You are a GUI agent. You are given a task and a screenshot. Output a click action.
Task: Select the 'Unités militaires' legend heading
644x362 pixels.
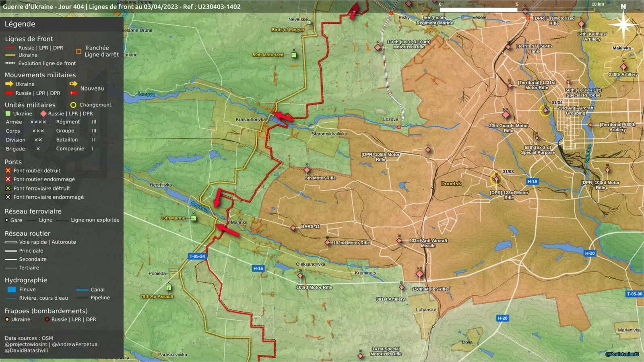pos(30,105)
